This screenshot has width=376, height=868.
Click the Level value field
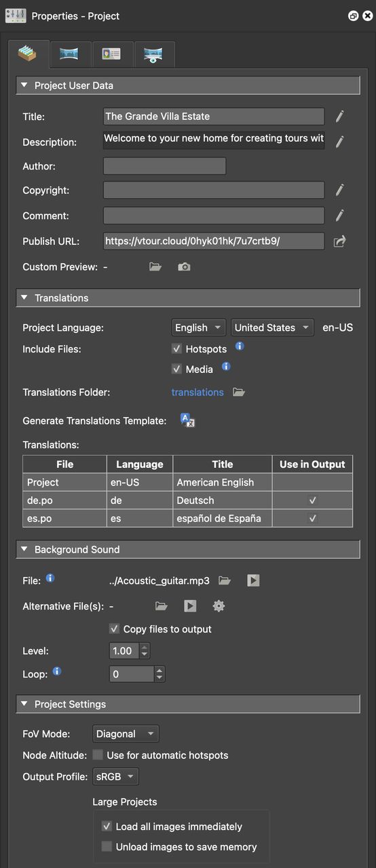coord(124,651)
